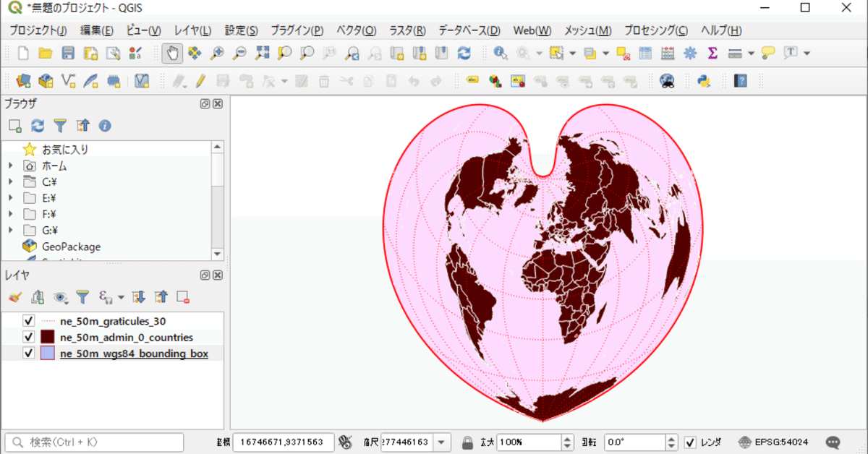Show Statistical Summary sigma icon
The image size is (868, 454).
tap(712, 53)
